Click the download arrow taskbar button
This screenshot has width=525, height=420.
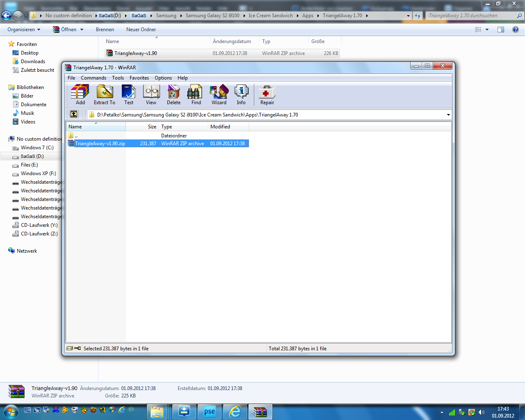(x=184, y=411)
